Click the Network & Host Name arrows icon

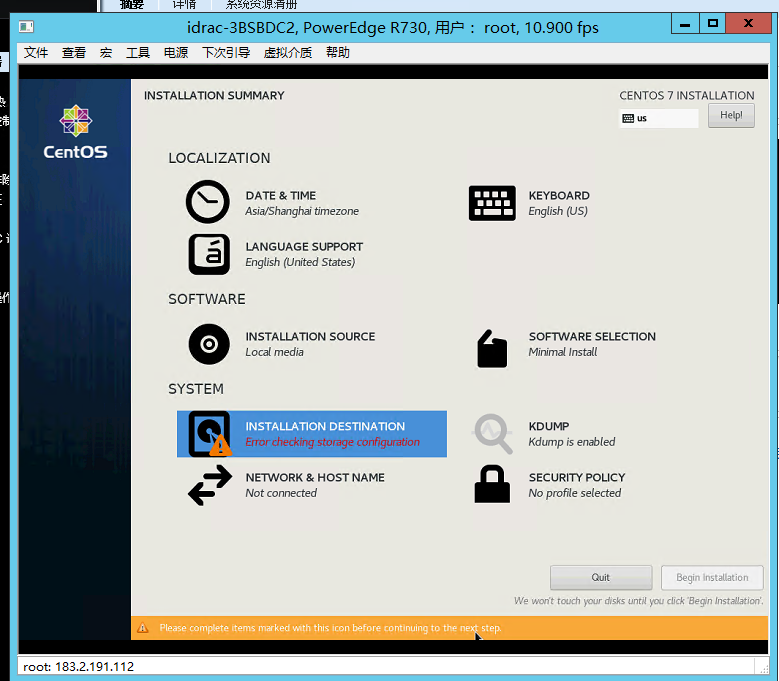click(210, 485)
